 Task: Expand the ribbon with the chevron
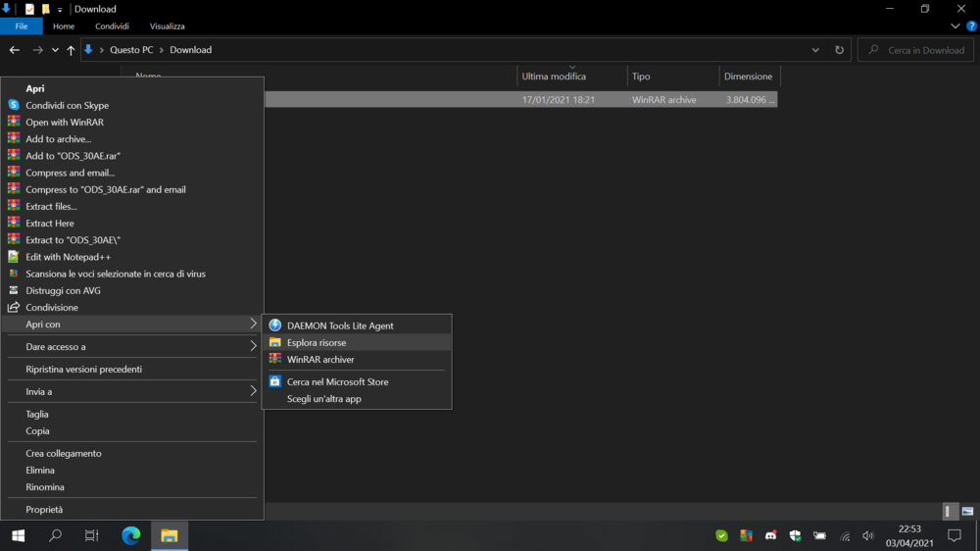point(955,26)
